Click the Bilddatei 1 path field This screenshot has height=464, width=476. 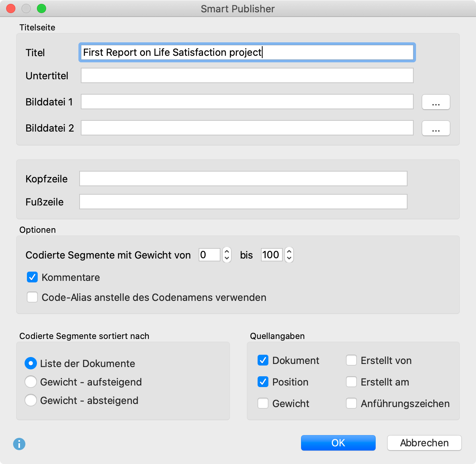click(x=247, y=102)
